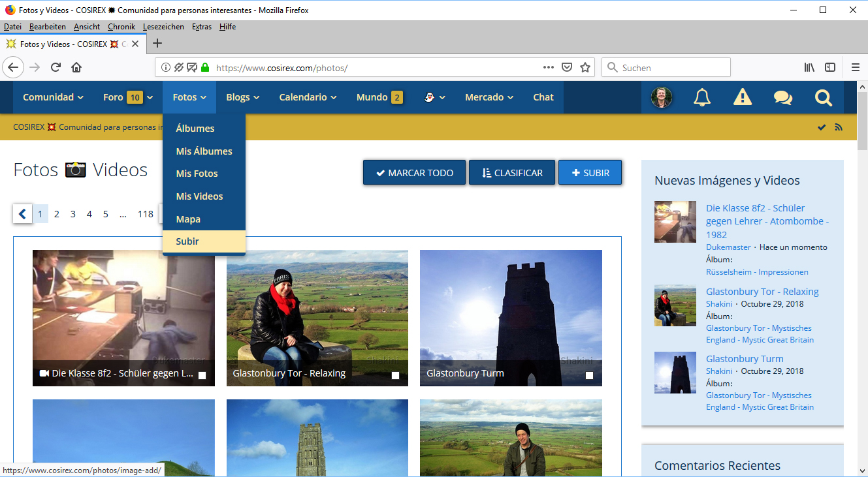868x477 pixels.
Task: Check the Glastonbury Turm photo checkbox
Action: [x=589, y=375]
